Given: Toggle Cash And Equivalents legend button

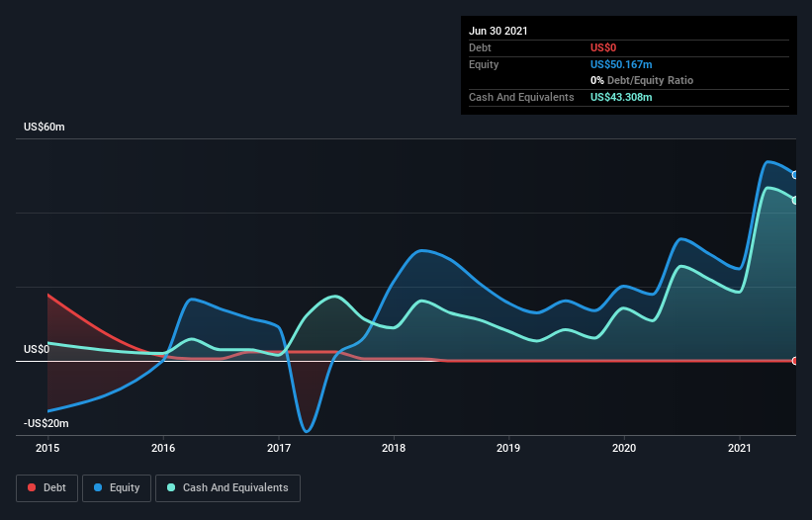Looking at the screenshot, I should point(227,487).
